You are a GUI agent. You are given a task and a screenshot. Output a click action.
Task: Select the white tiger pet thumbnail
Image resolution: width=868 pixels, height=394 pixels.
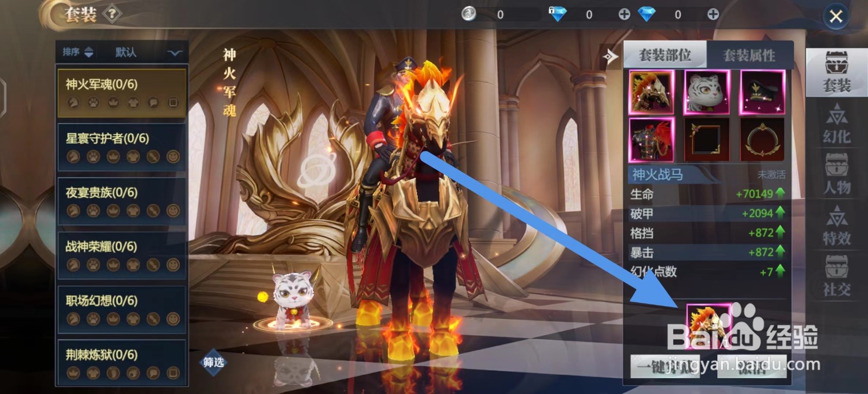(706, 92)
